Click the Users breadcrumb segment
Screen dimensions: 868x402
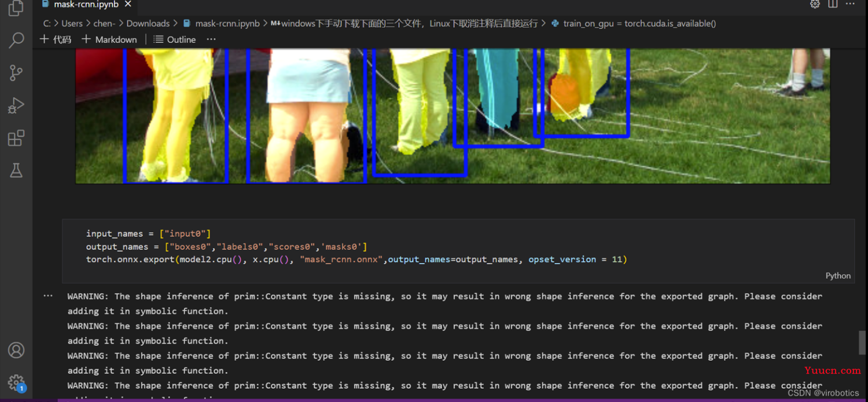[72, 24]
